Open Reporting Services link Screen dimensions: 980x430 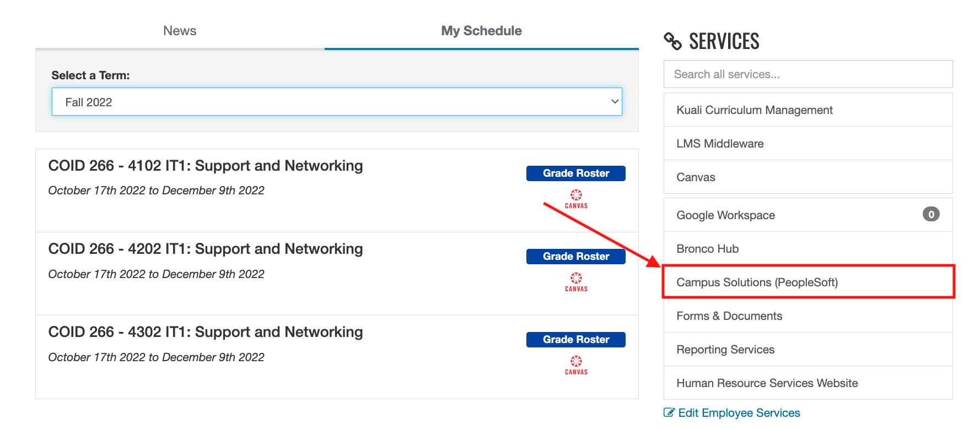click(x=808, y=350)
